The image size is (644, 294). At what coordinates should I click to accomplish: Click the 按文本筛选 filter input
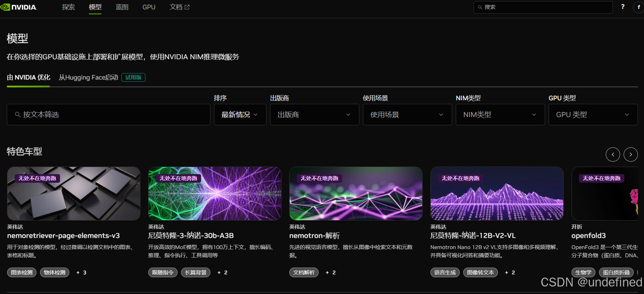coord(109,115)
